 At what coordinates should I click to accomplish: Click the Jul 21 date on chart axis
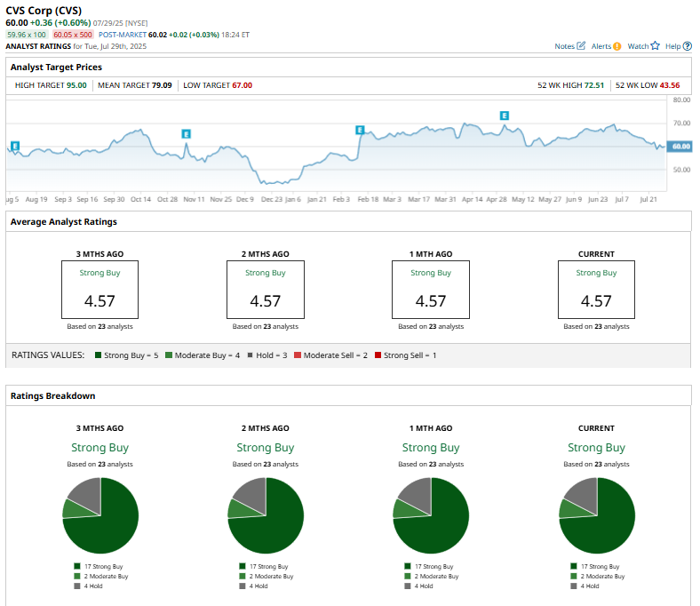(648, 199)
